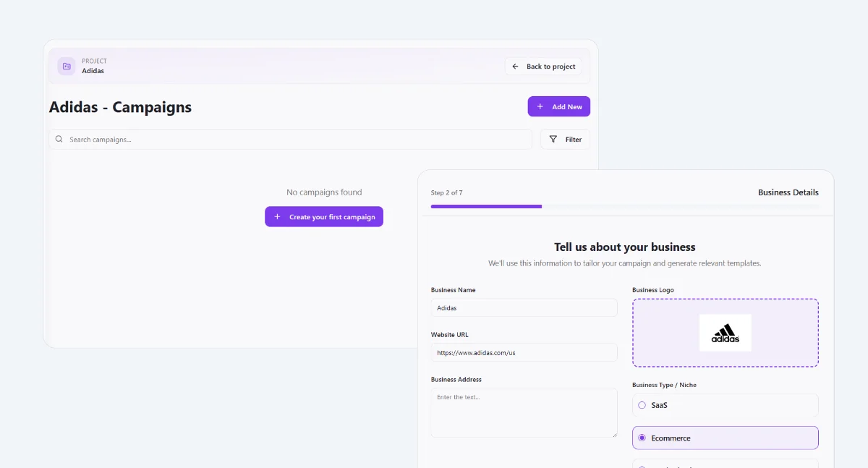Click Add New campaign button
Viewport: 868px width, 468px height.
coord(559,106)
